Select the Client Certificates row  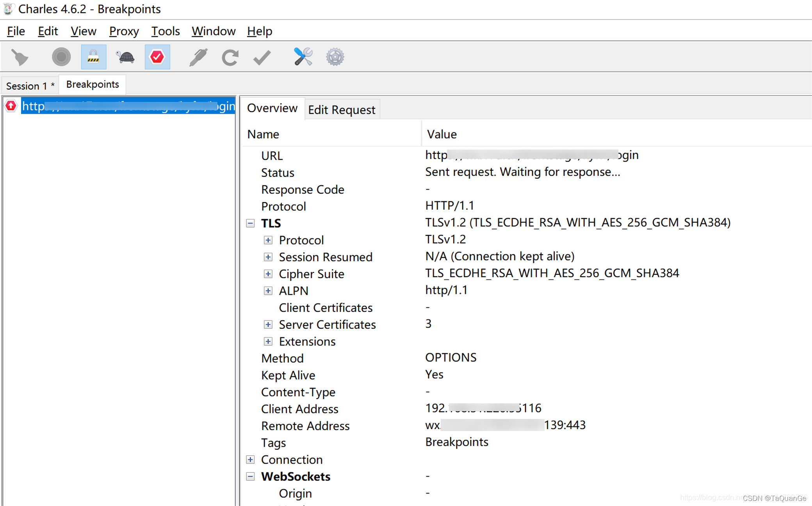click(x=527, y=308)
